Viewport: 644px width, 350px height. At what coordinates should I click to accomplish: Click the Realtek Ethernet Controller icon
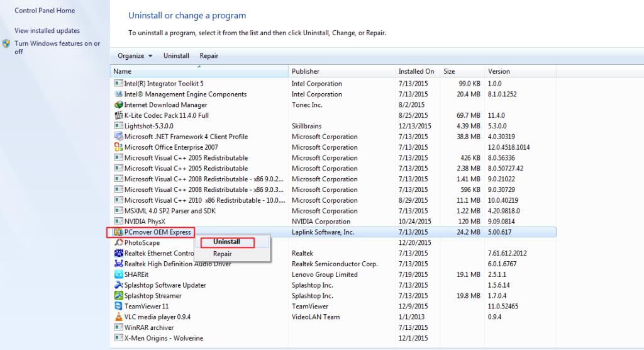119,253
